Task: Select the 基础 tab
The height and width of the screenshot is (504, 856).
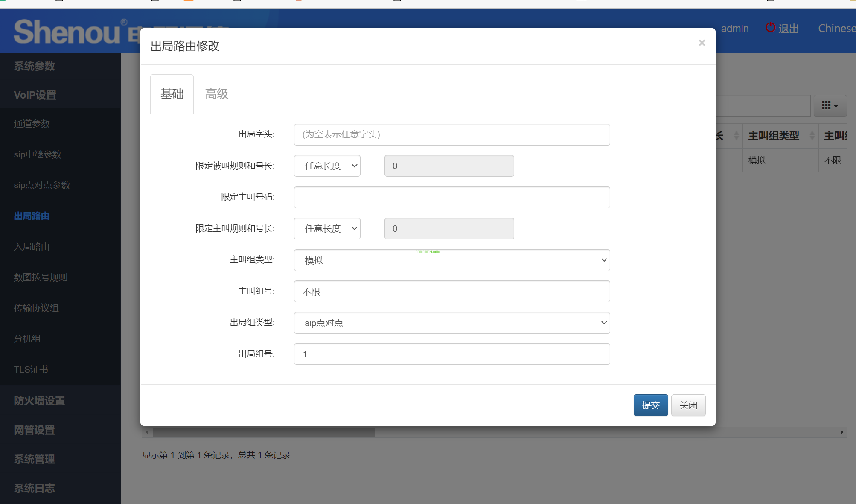Action: tap(172, 94)
